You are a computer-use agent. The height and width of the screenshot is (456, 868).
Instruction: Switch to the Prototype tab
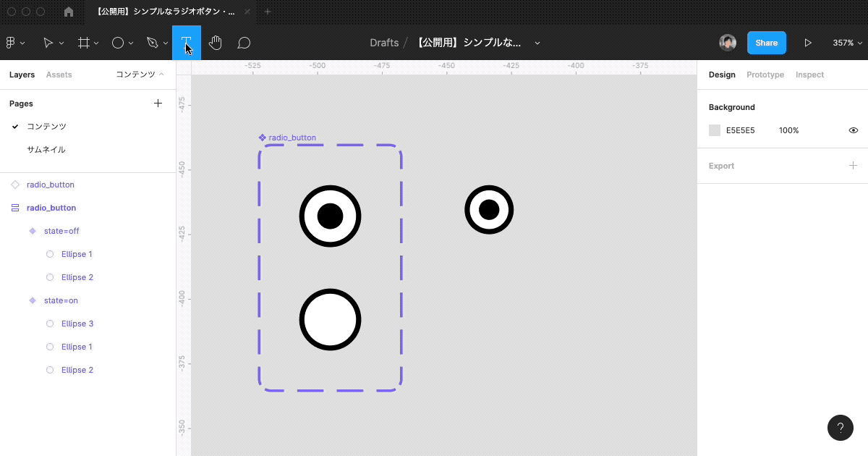[x=765, y=75]
